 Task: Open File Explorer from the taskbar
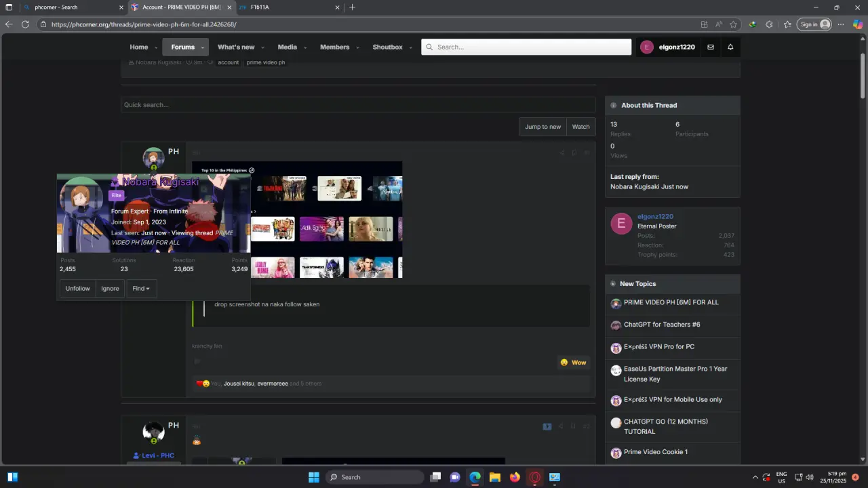click(x=495, y=477)
